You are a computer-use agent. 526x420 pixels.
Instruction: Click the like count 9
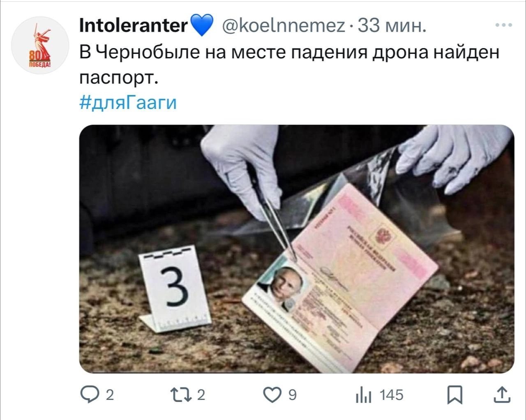point(292,395)
